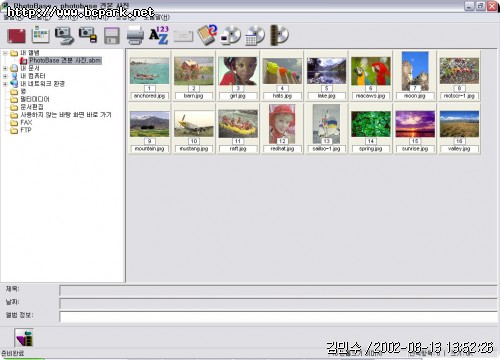The height and width of the screenshot is (360, 500).
Task: Select the 내 네트워크 환경 tree item
Action: (x=42, y=84)
